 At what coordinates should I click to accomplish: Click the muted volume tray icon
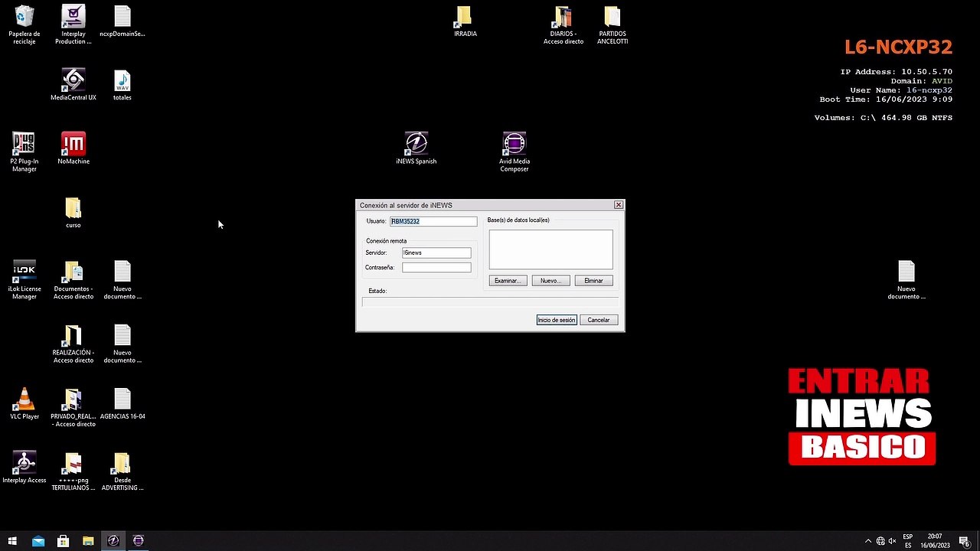(x=892, y=541)
